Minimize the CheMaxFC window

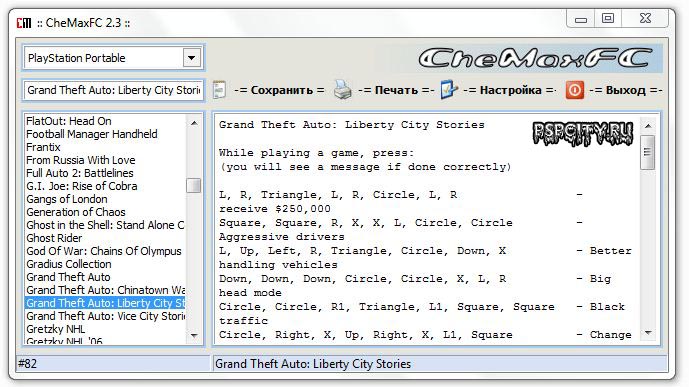[x=580, y=18]
